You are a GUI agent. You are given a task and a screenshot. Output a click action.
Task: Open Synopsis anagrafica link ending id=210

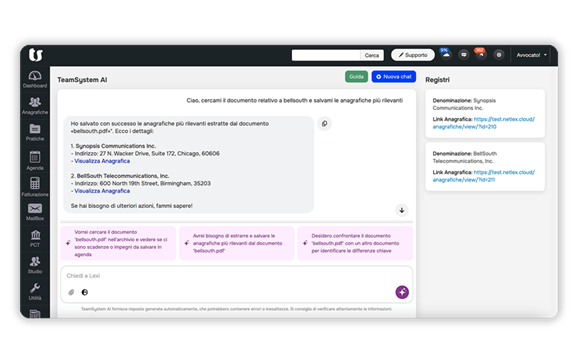pos(483,123)
